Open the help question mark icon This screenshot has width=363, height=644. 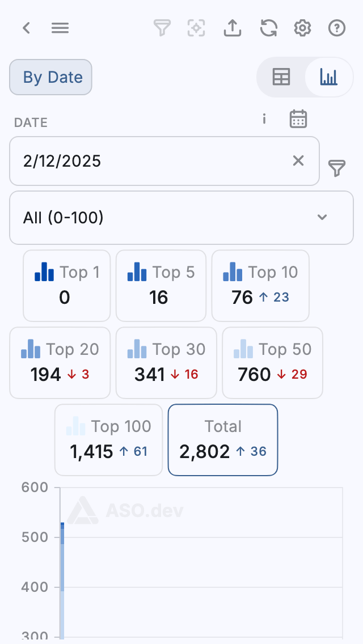coord(337,28)
